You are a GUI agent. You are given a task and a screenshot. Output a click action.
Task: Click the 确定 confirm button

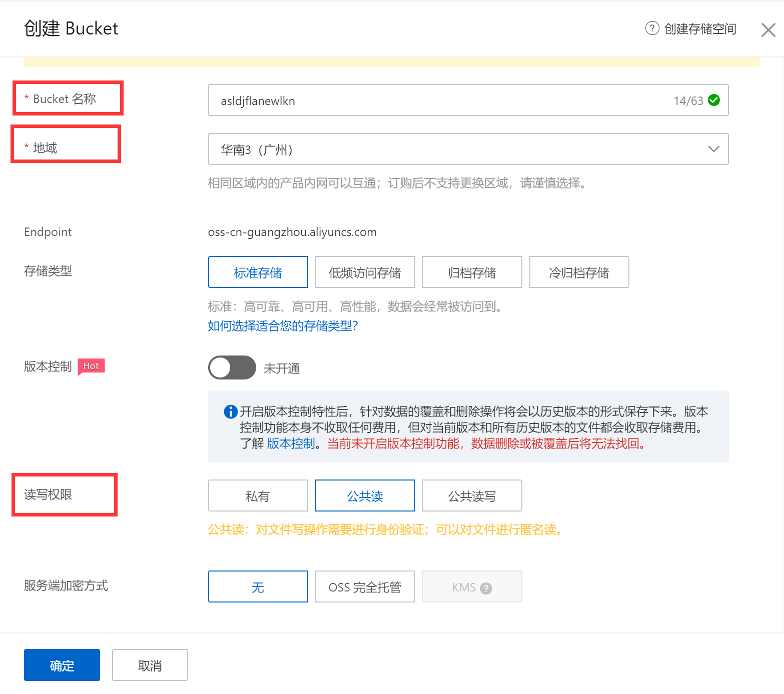click(x=62, y=665)
